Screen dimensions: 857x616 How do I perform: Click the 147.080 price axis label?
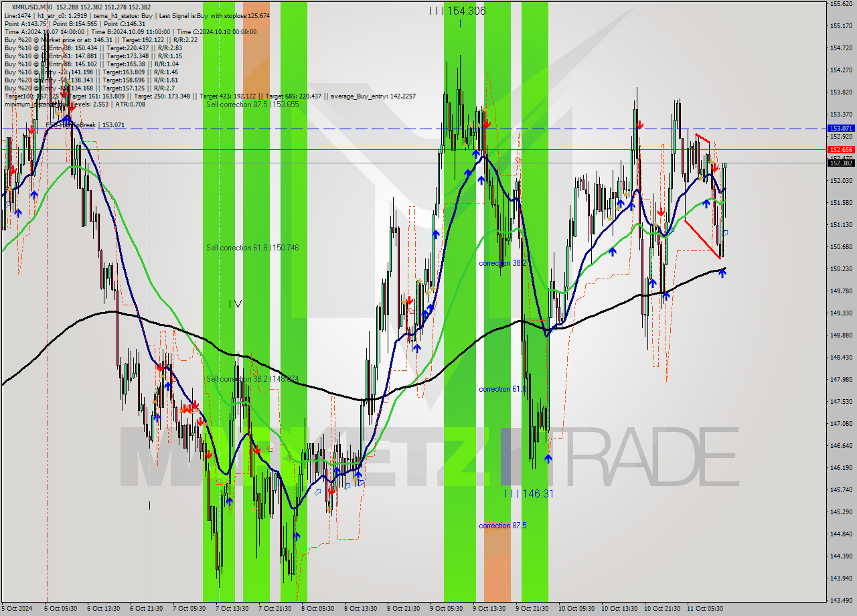point(841,424)
